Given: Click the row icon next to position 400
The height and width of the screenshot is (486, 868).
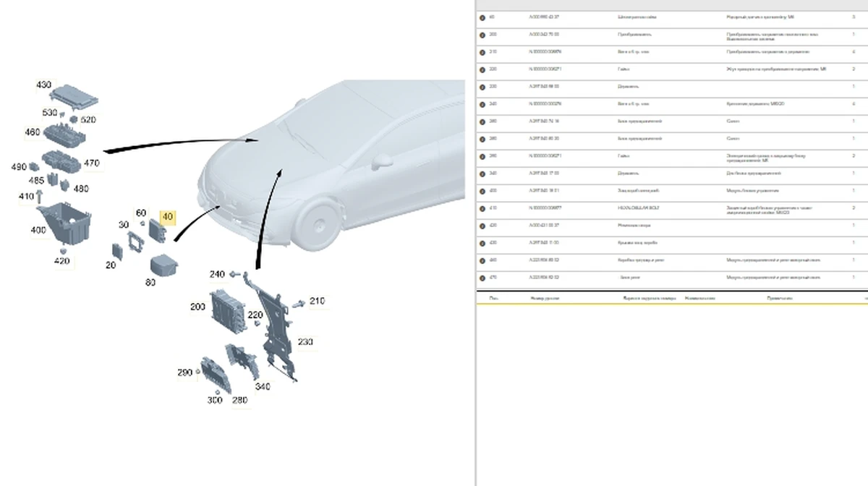Looking at the screenshot, I should pos(482,191).
